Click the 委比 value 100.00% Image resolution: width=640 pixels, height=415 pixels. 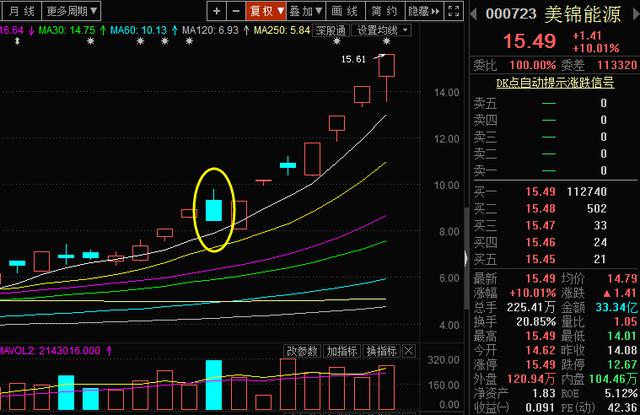pos(532,65)
